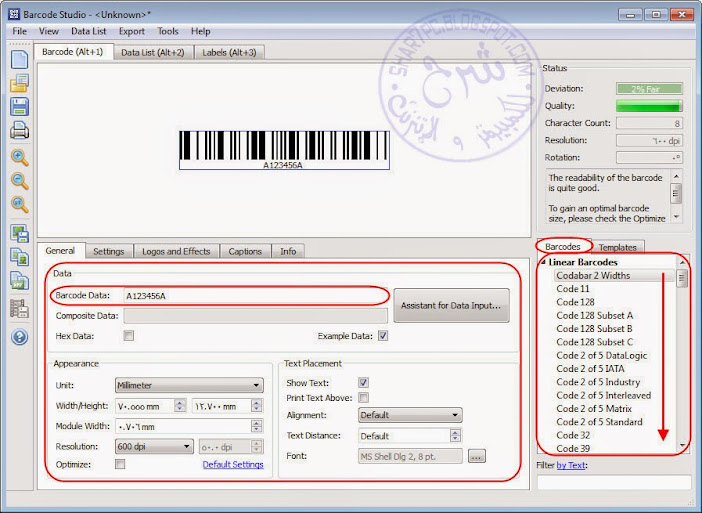Collapse the Linear Barcodes tree group

click(543, 262)
